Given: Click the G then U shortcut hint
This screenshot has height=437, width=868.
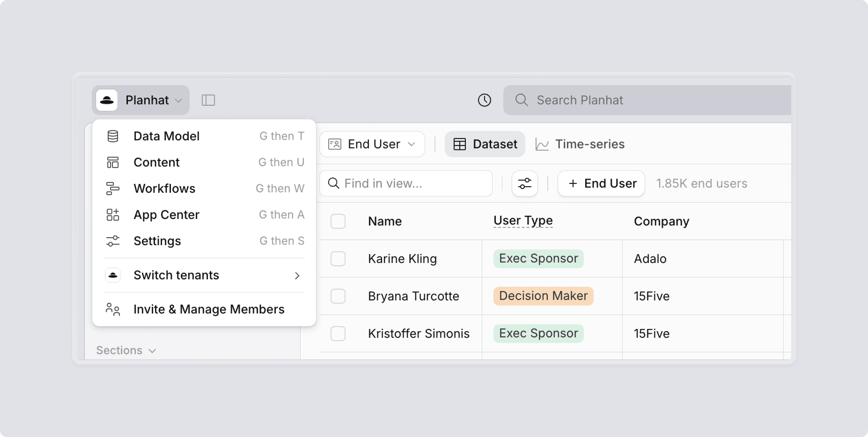Looking at the screenshot, I should pyautogui.click(x=281, y=162).
